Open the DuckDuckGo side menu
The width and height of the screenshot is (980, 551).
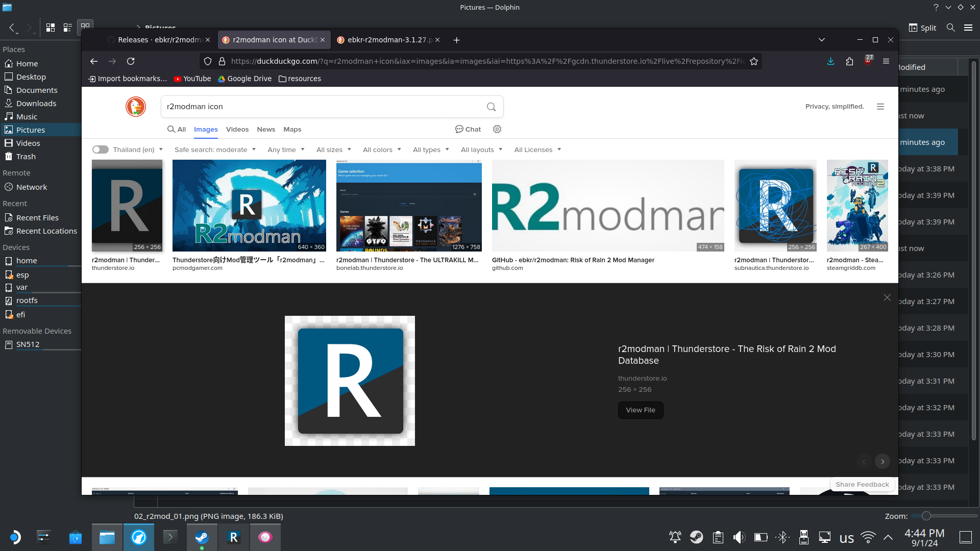coord(880,107)
